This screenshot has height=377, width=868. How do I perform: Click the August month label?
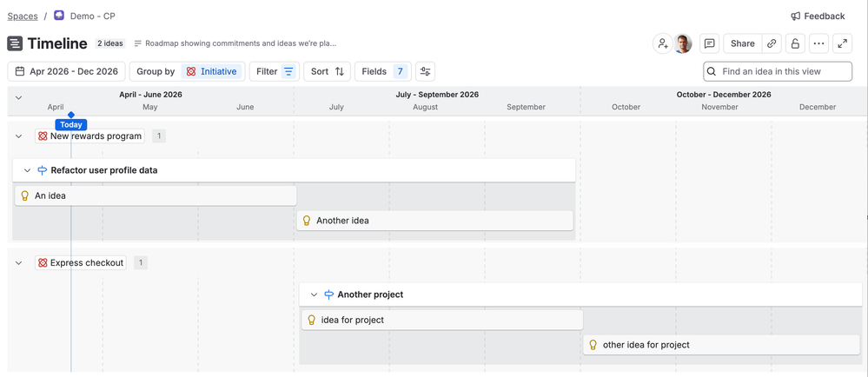pos(425,107)
